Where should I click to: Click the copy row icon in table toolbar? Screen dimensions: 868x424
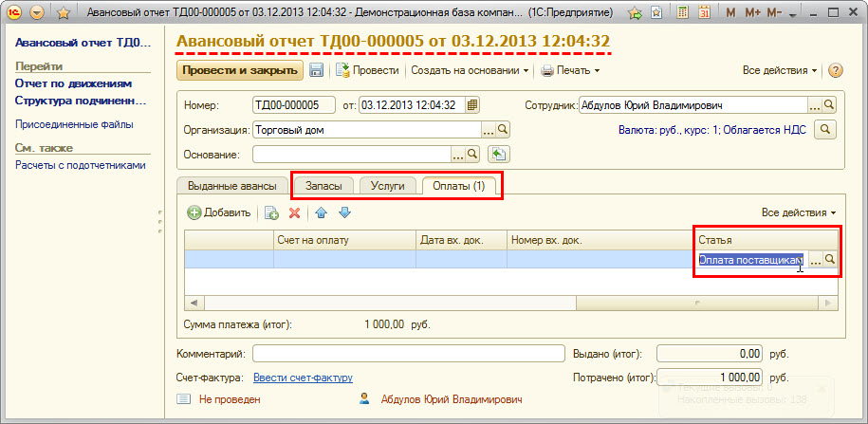(x=271, y=212)
